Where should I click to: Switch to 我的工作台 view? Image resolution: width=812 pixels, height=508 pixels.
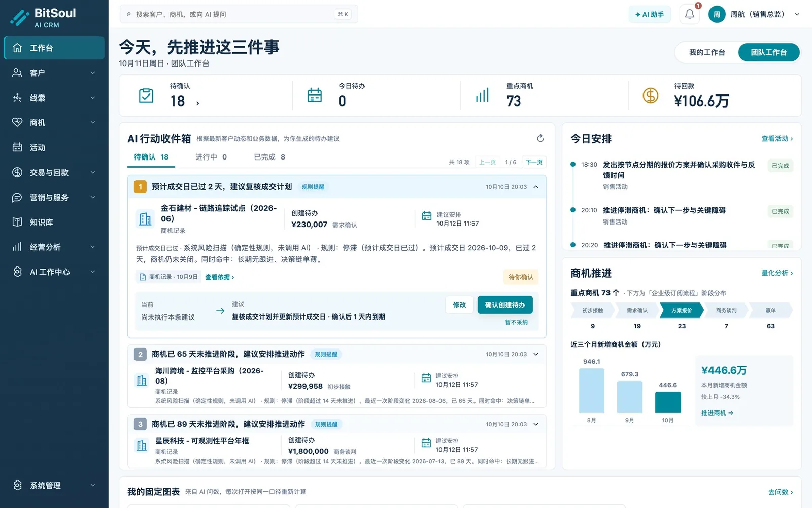click(x=707, y=52)
